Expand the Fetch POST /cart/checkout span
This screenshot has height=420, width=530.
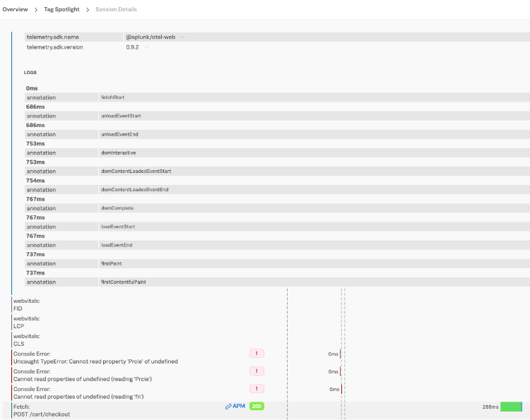42,410
